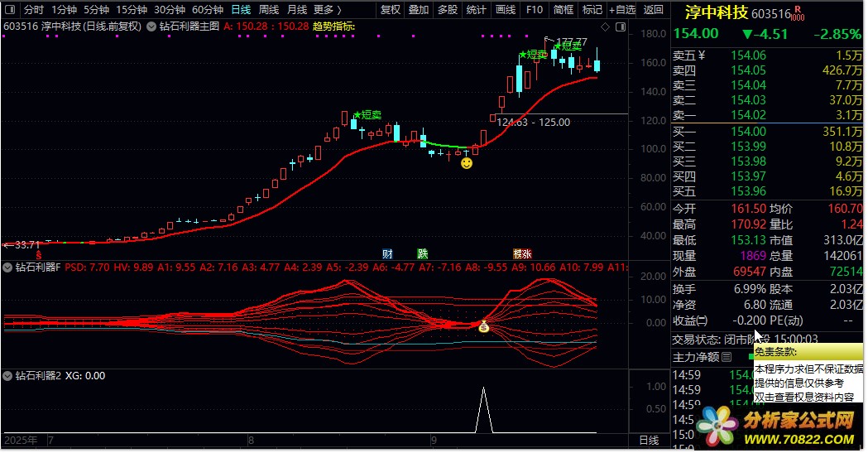
Task: Click stock name 淳中科技 in quote panel
Action: point(716,12)
